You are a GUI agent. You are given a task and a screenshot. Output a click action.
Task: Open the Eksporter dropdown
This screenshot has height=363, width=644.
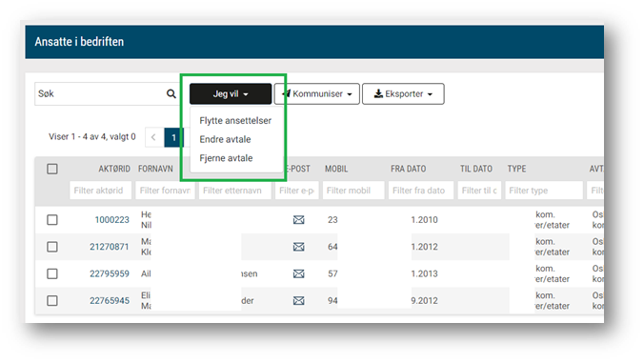click(x=403, y=94)
